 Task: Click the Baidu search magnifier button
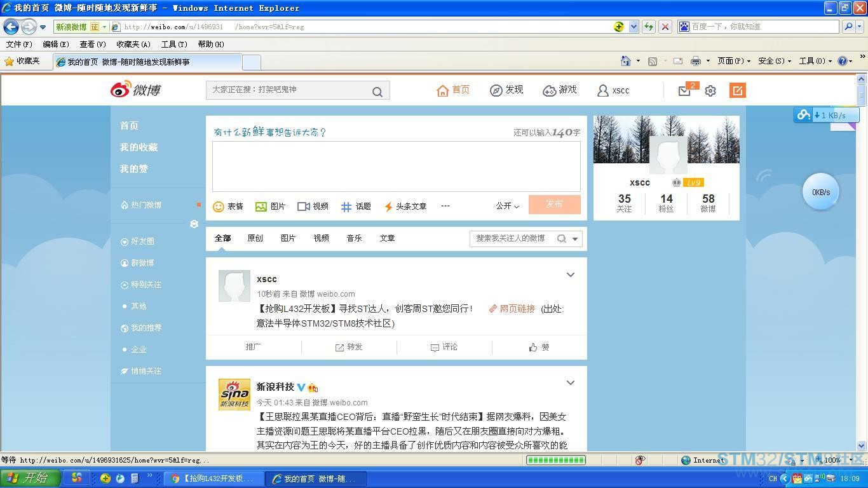pyautogui.click(x=848, y=27)
